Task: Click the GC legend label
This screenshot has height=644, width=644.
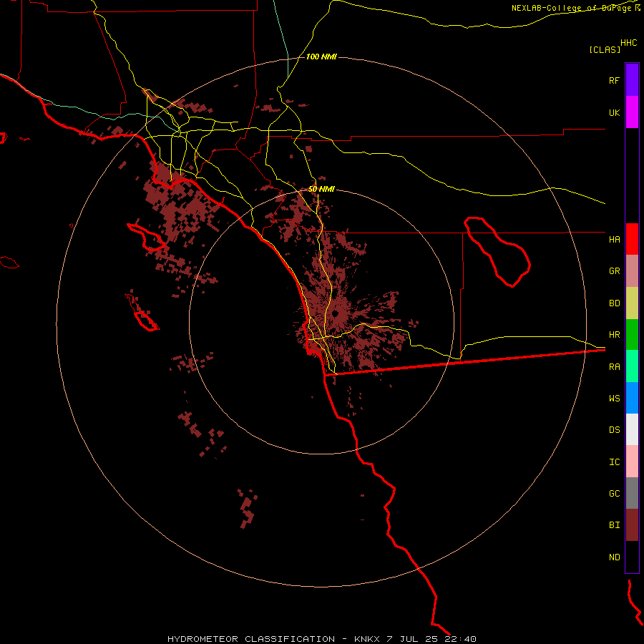Action: coord(614,494)
